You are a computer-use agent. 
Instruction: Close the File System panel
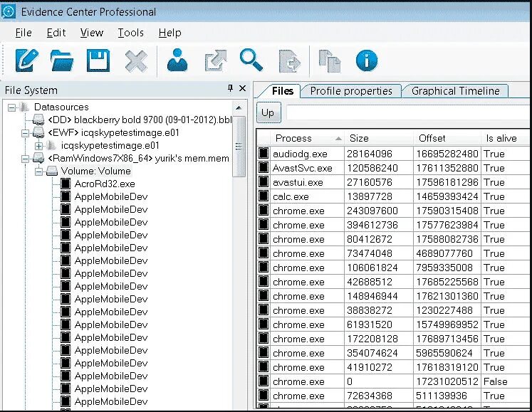(x=242, y=88)
